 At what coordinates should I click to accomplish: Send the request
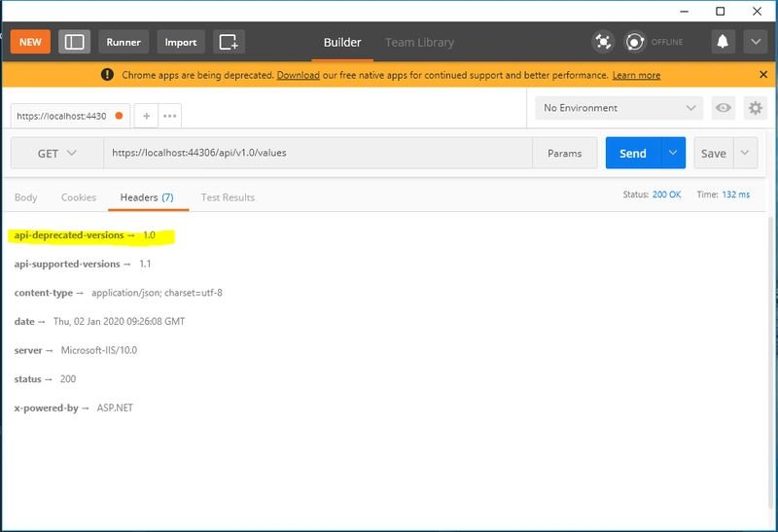(x=633, y=154)
